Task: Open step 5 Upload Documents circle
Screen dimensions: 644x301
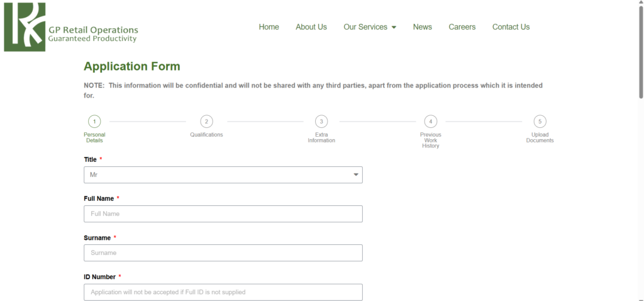Action: point(540,122)
